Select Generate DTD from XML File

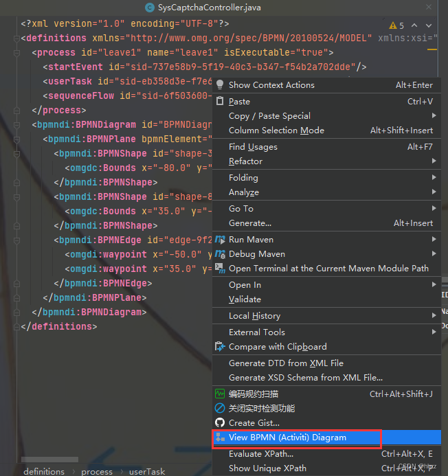[326, 363]
